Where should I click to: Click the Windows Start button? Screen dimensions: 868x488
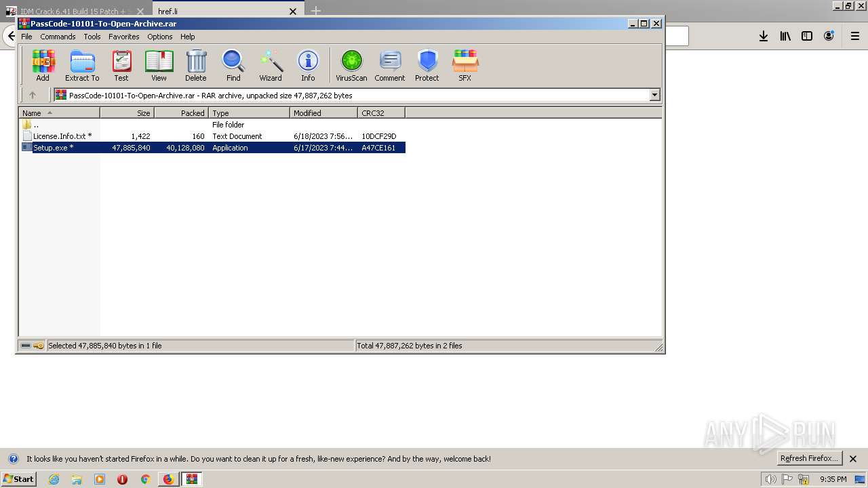(18, 479)
